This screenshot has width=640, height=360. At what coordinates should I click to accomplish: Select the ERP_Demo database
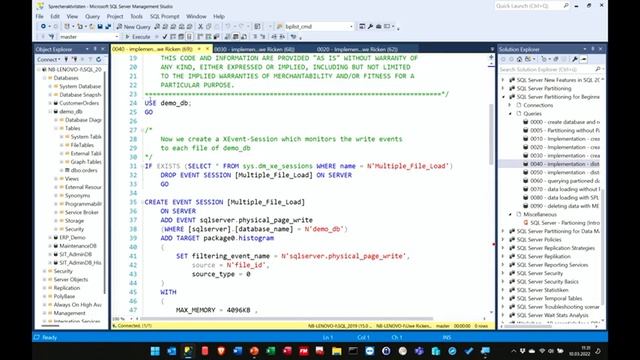[72, 238]
